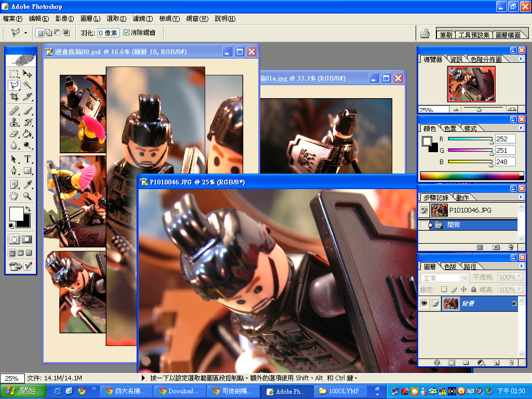This screenshot has width=532, height=399.
Task: Open the 檔案(F) menu
Action: tap(12, 19)
